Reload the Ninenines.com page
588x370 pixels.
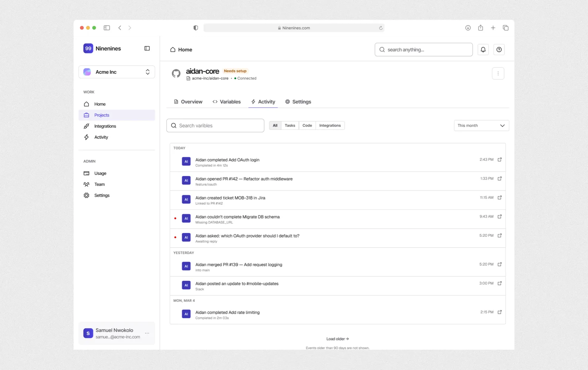coord(381,28)
